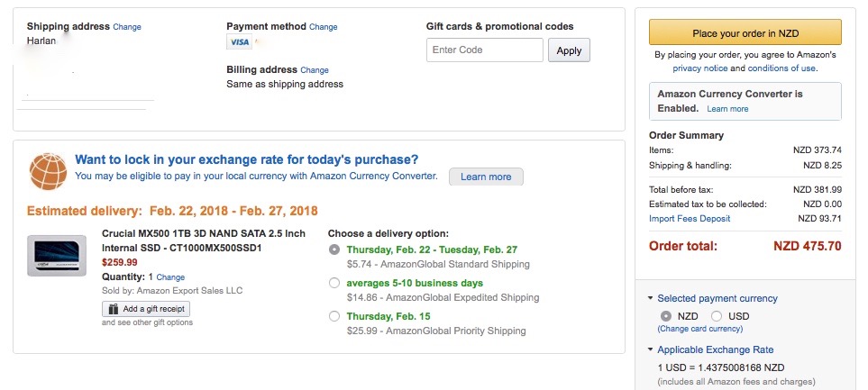Click the gift receipt box icon
868x390 pixels.
[114, 309]
